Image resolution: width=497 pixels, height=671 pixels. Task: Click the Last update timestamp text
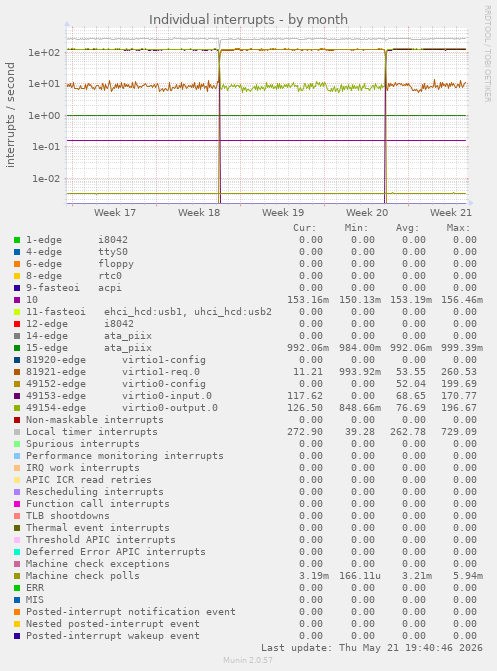click(x=372, y=648)
